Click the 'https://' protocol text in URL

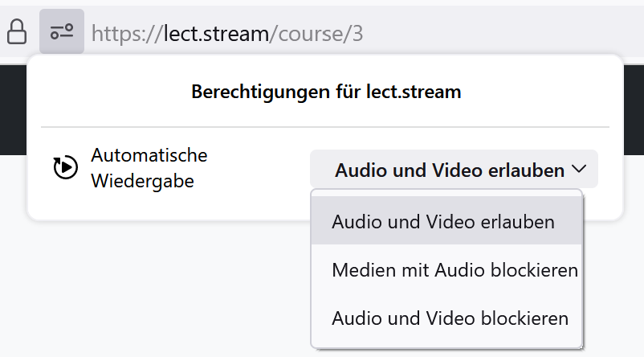click(x=125, y=33)
